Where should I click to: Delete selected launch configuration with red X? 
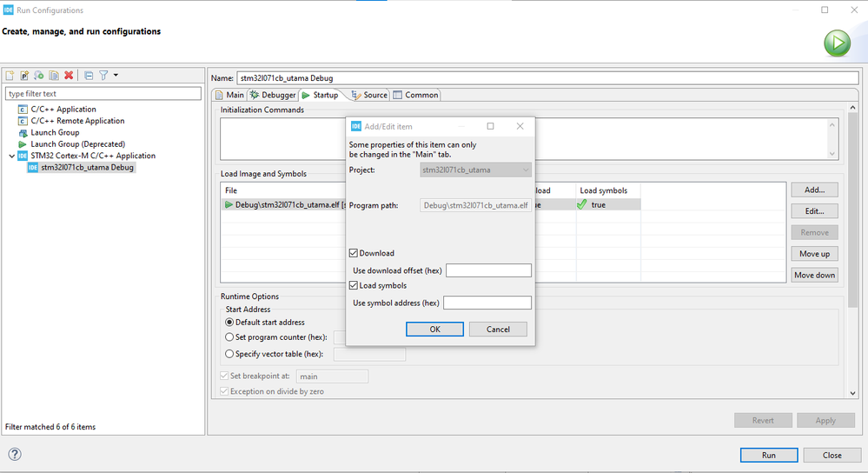click(x=69, y=76)
